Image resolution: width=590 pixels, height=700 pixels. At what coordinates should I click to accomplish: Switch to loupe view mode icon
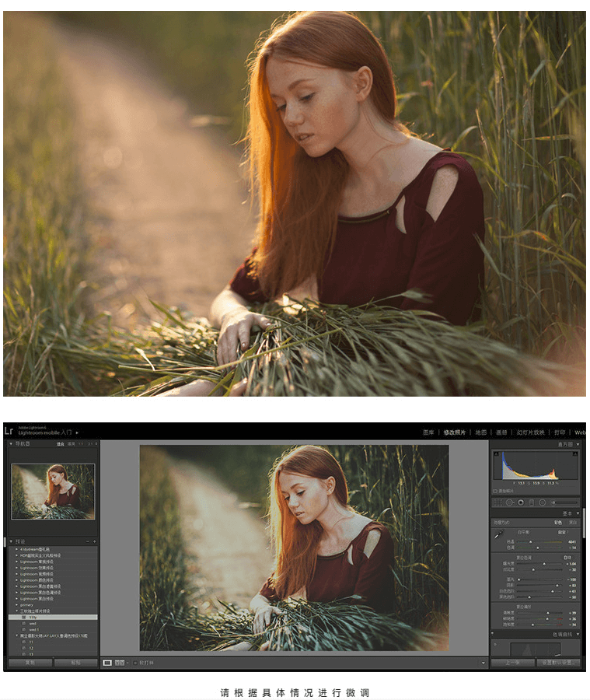tap(107, 663)
